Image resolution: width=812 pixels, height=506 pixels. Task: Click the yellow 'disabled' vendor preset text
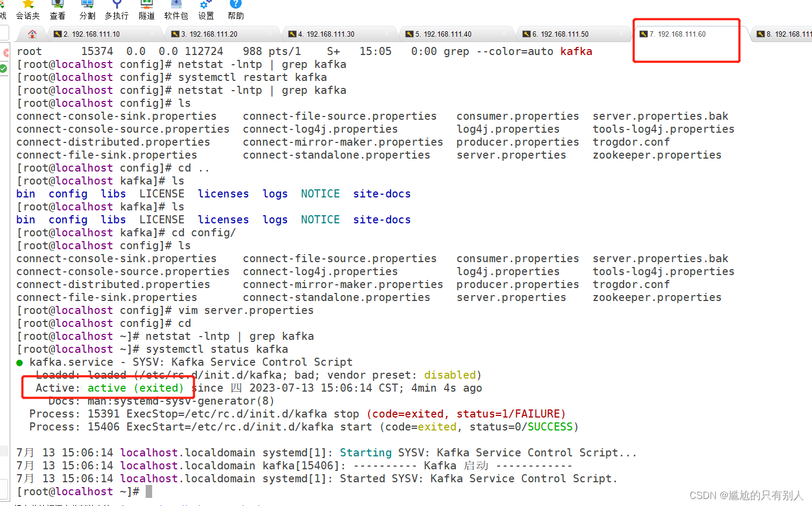[450, 375]
